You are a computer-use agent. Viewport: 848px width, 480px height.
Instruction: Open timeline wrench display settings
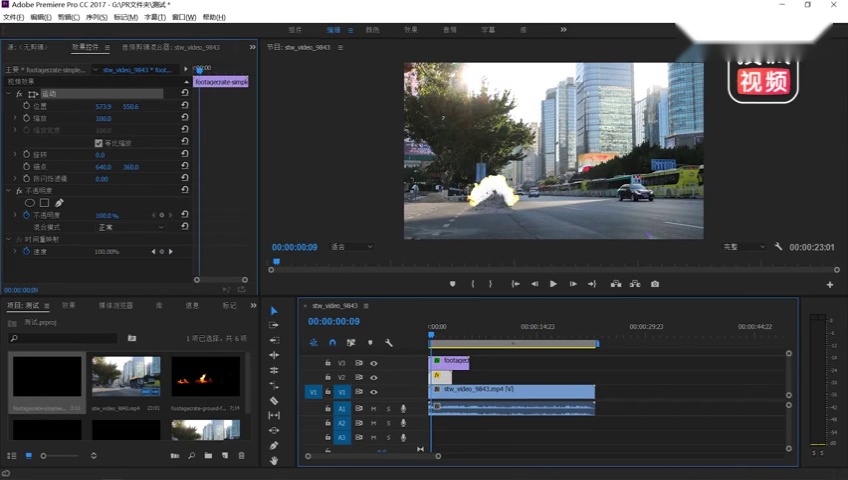(388, 343)
